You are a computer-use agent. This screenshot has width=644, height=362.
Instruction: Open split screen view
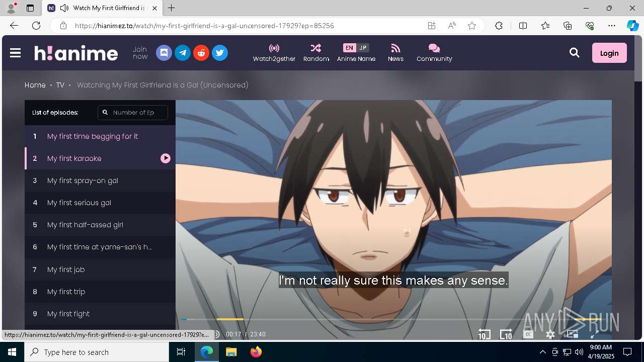tap(523, 26)
